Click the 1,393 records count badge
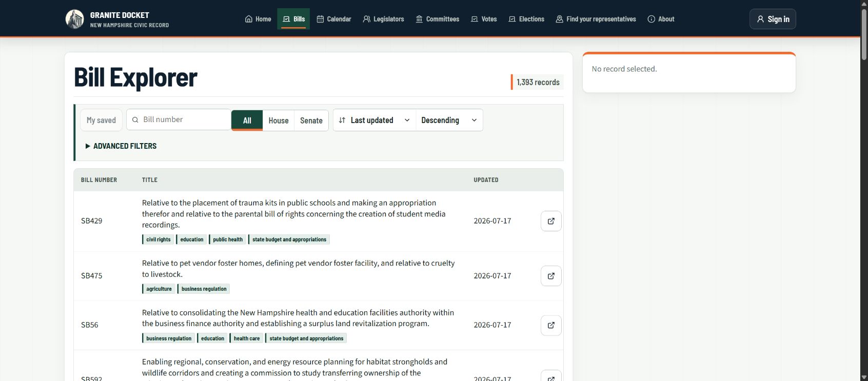 coord(537,82)
